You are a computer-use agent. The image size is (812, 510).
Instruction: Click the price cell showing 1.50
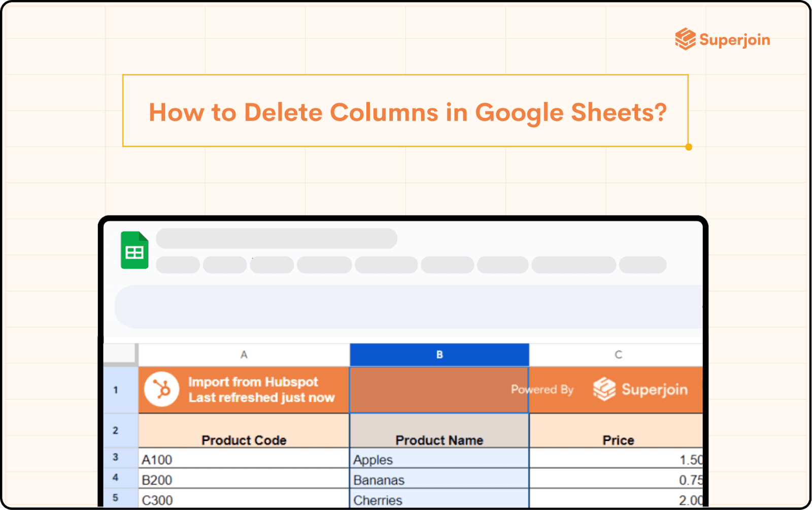[x=617, y=458]
